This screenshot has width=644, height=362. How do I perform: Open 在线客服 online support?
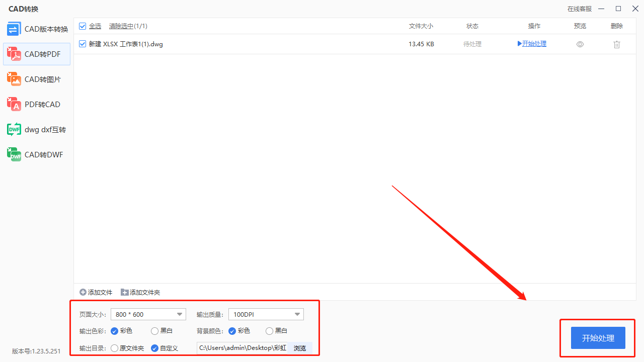pos(580,9)
